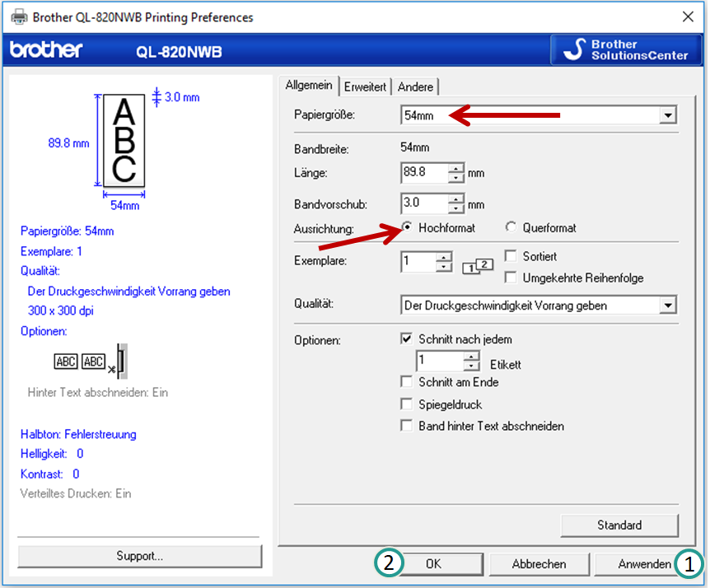Click the '300 x 300 dpi' summary text

click(61, 310)
